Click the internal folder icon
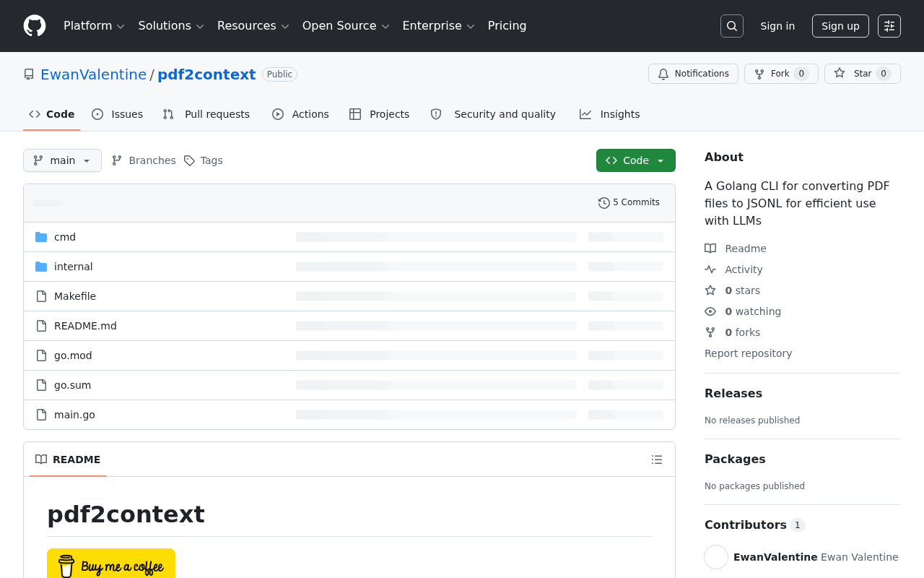 [41, 267]
